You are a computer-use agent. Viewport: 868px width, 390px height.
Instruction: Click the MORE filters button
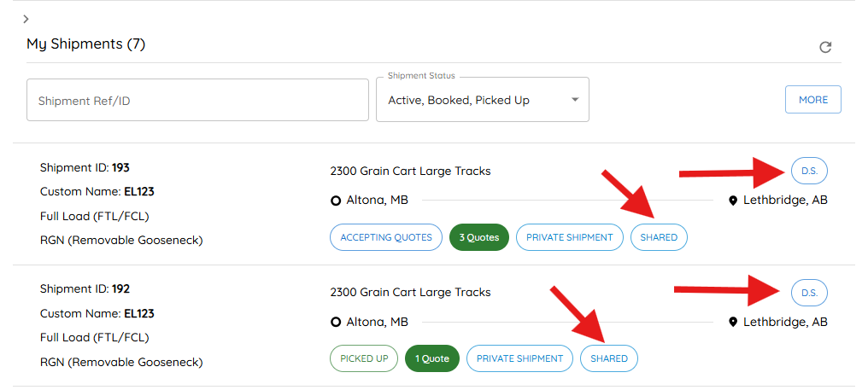tap(813, 100)
